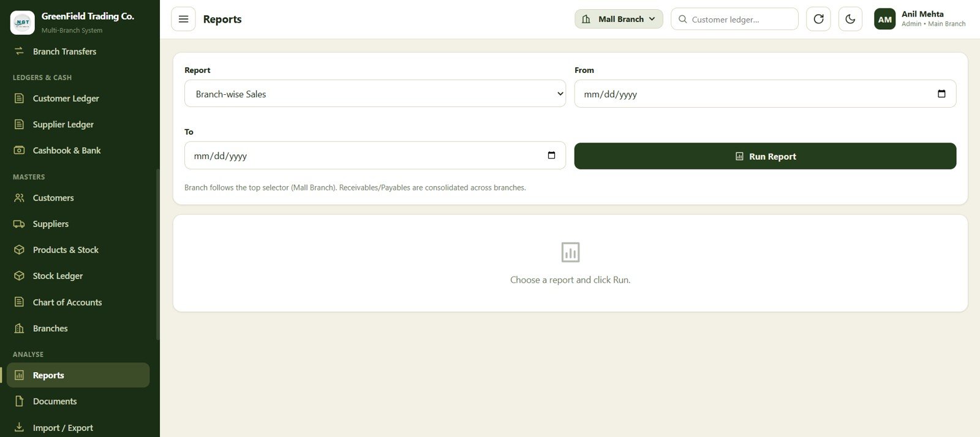This screenshot has width=980, height=437.
Task: Go to the Customer Ledger page
Action: coord(78,98)
